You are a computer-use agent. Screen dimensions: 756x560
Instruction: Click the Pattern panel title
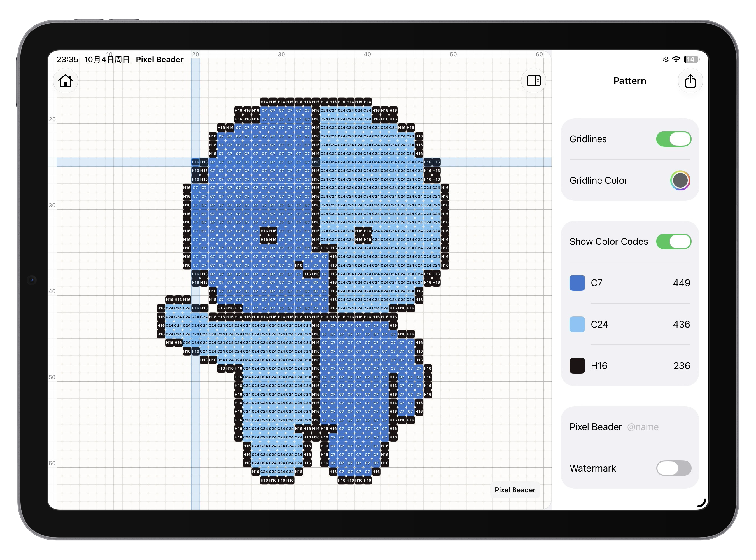point(629,81)
